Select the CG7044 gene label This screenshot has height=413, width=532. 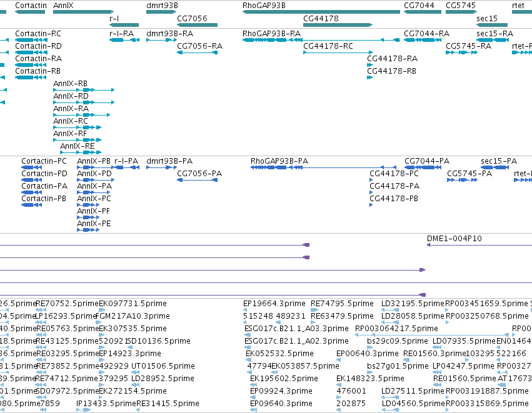pyautogui.click(x=419, y=6)
